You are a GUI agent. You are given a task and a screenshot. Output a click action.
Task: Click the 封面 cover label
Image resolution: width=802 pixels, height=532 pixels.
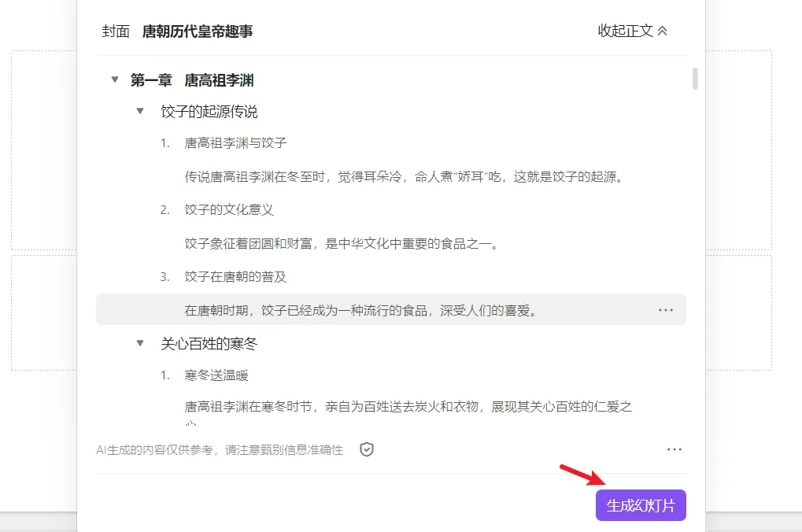click(113, 30)
